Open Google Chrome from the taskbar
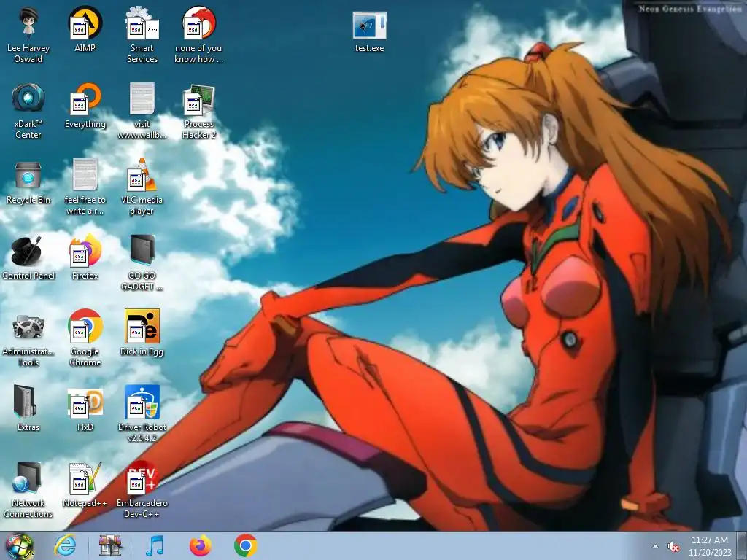 click(x=245, y=545)
